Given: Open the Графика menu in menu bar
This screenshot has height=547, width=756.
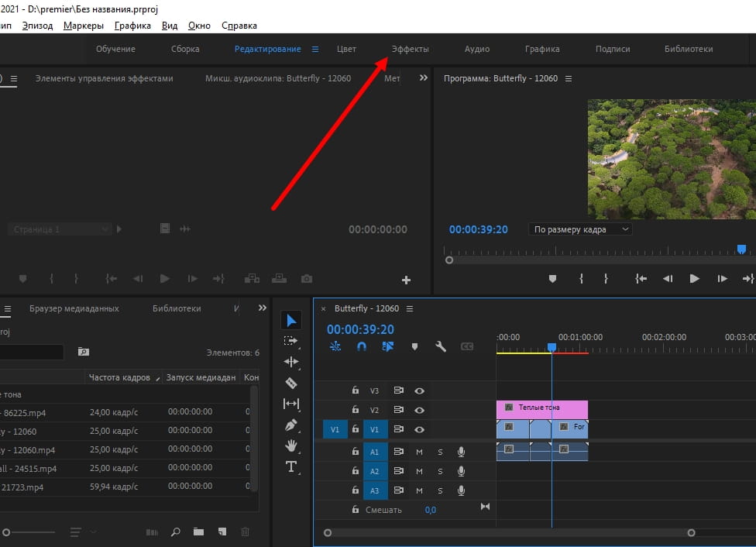Looking at the screenshot, I should point(132,26).
